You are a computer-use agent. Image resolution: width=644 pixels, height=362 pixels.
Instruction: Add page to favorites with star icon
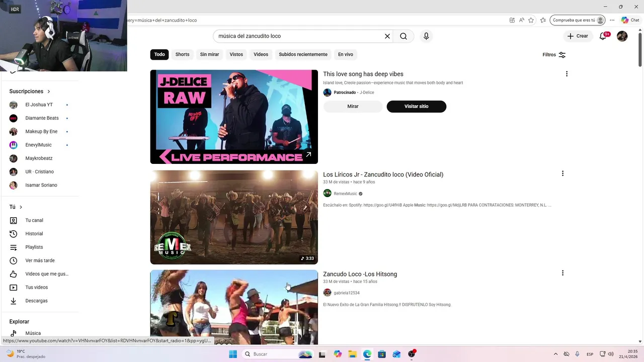tap(531, 20)
